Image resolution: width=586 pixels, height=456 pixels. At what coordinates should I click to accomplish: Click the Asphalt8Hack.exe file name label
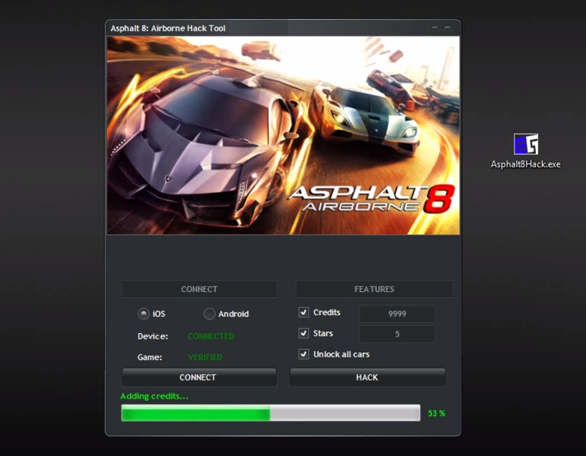pos(525,164)
